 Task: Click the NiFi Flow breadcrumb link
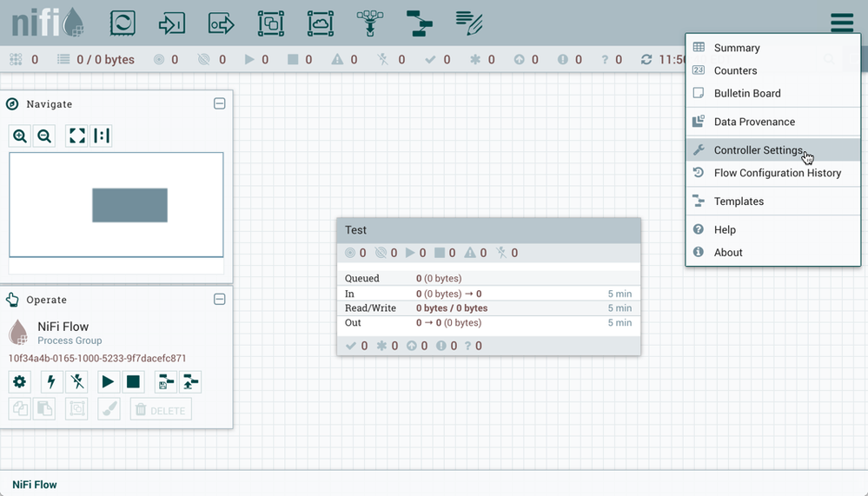click(35, 485)
